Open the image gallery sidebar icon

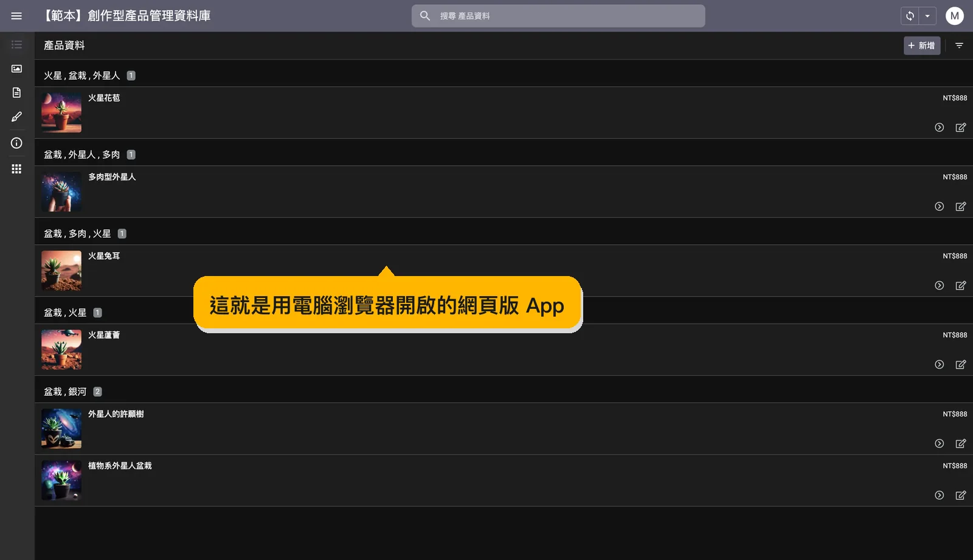tap(16, 69)
